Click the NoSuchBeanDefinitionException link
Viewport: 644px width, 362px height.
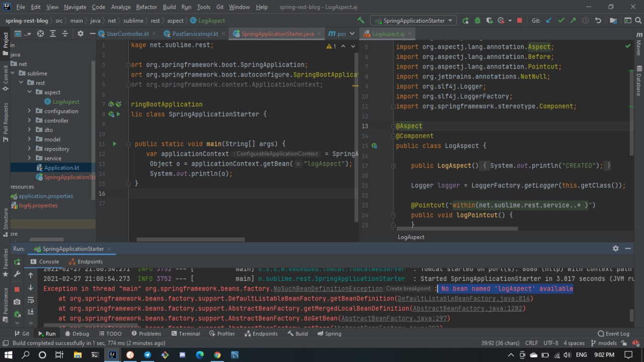pos(328,289)
